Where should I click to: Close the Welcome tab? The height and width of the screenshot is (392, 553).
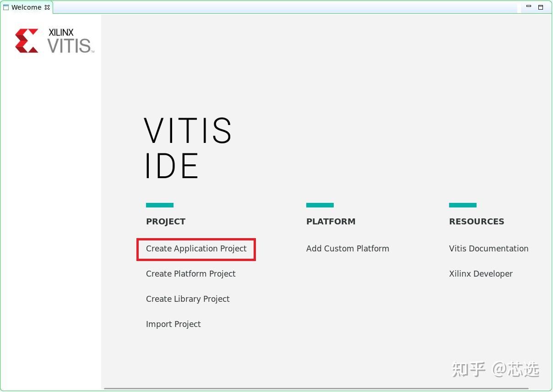tap(47, 7)
